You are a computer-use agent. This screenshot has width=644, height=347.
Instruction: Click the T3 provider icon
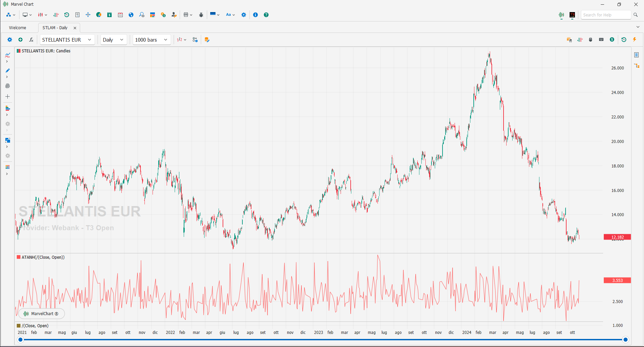(572, 15)
